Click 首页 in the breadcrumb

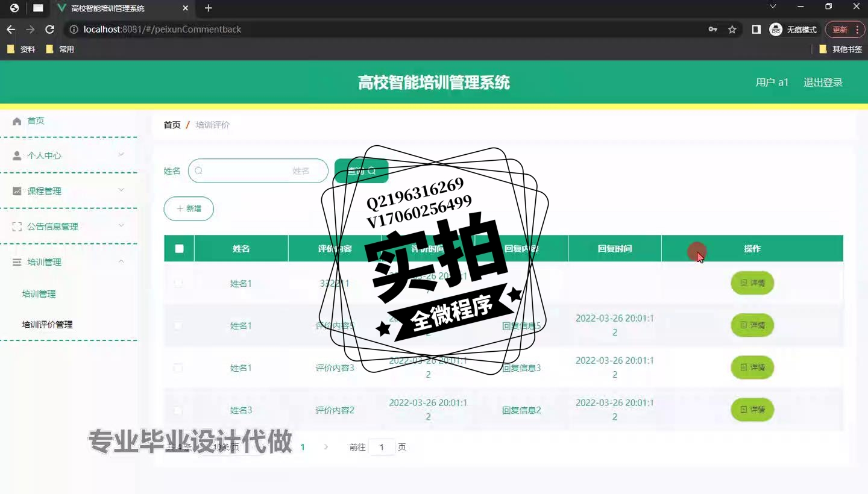[172, 125]
